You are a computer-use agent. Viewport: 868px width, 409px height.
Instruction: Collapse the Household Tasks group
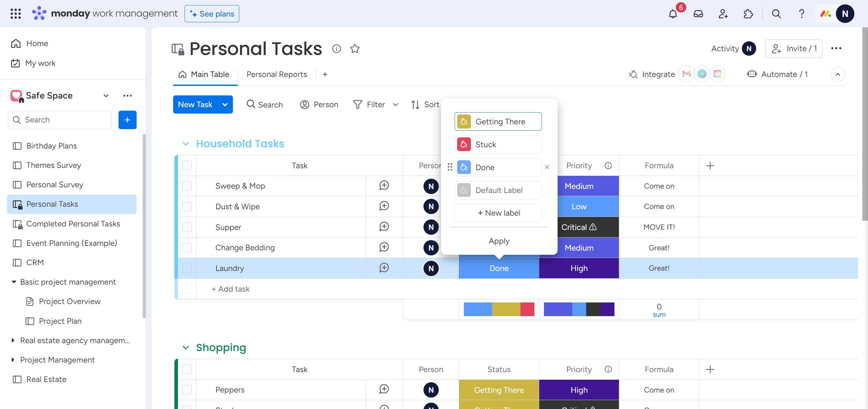tap(185, 144)
